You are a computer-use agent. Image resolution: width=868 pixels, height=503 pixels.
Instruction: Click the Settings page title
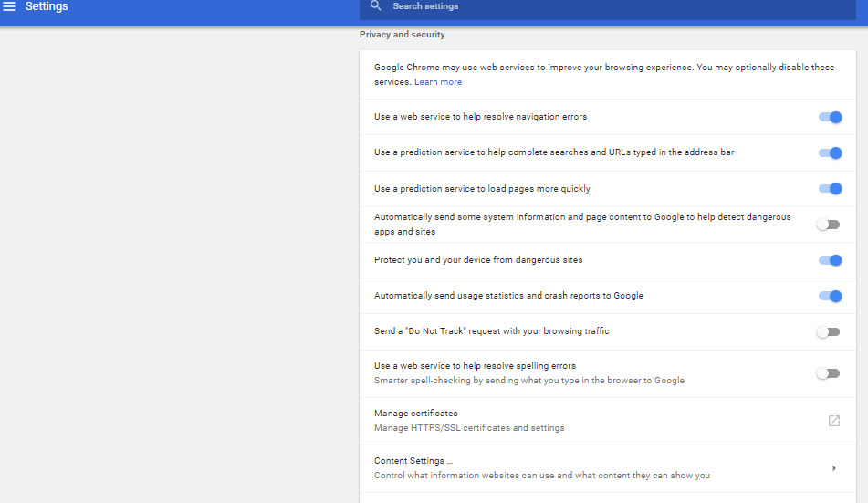click(47, 6)
